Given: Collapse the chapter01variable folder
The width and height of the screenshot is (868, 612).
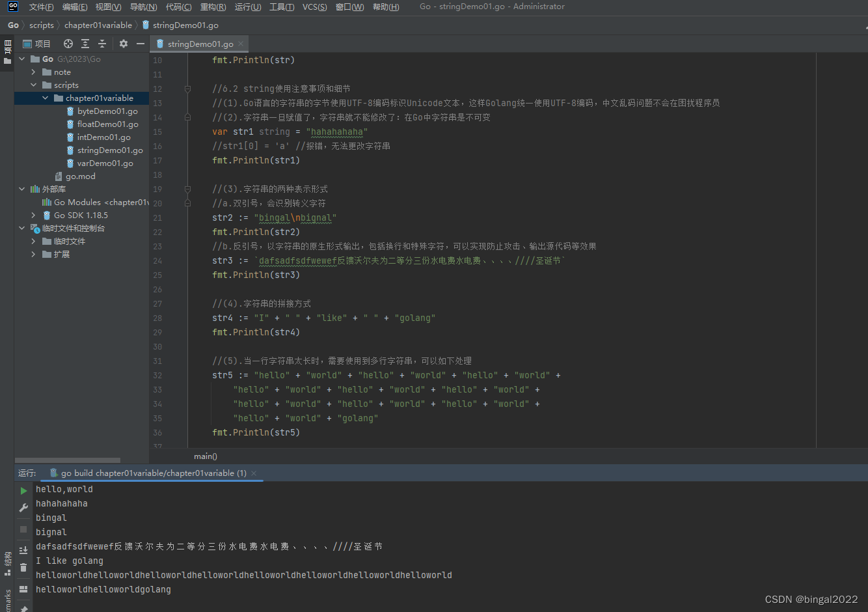Looking at the screenshot, I should (46, 98).
